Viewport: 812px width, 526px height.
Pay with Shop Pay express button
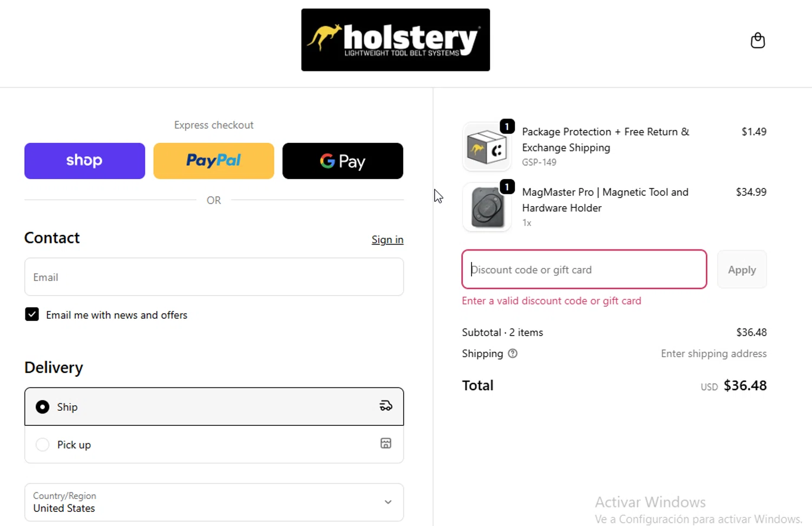[x=84, y=161]
